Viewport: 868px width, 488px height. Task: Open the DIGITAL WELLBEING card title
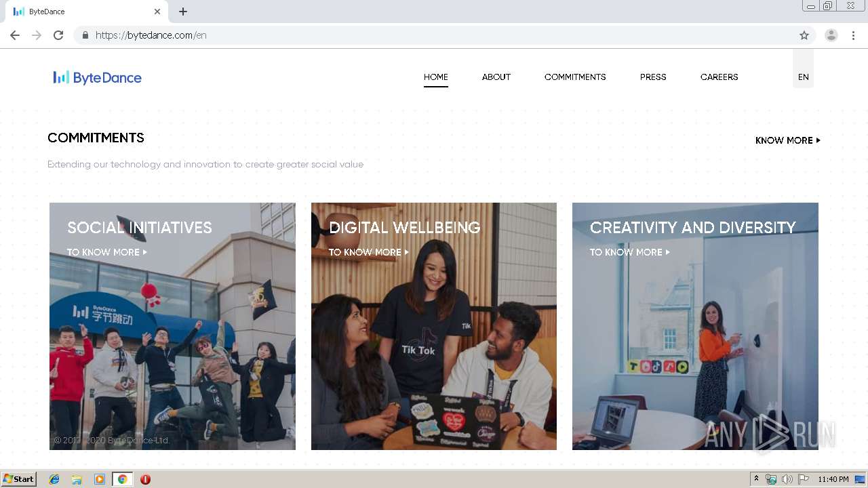point(405,228)
